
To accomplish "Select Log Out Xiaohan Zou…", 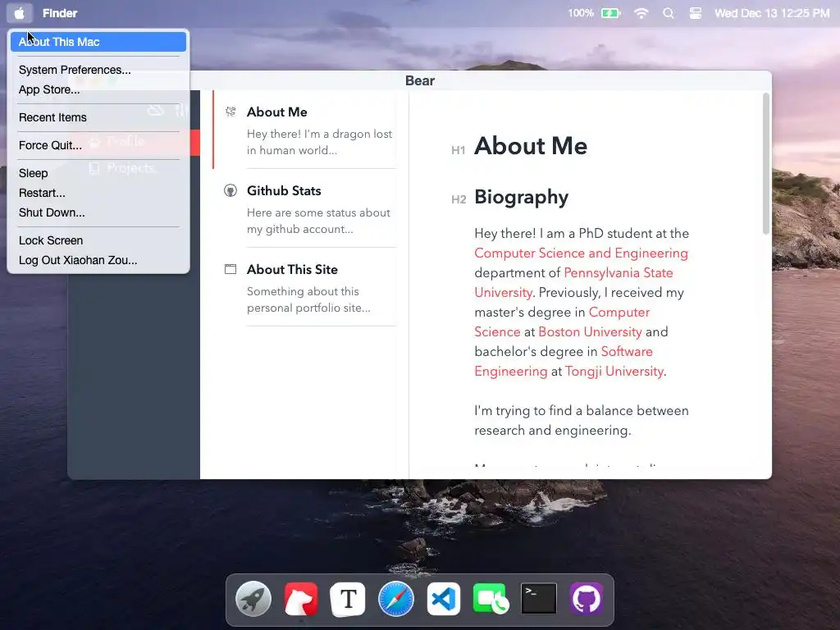I will point(98,260).
